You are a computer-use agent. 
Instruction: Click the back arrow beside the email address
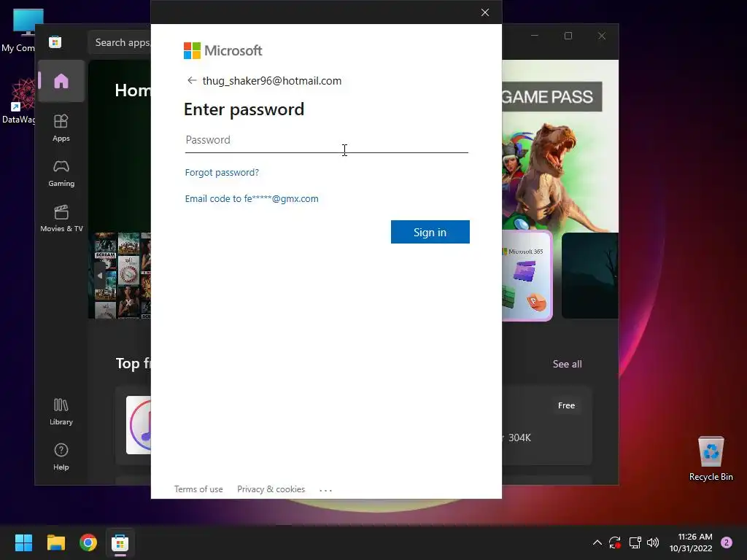point(192,80)
